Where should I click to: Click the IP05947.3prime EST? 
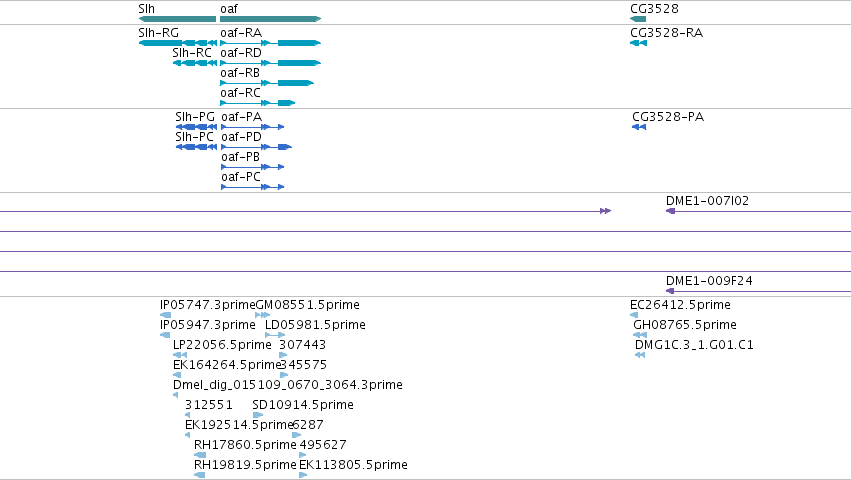pos(165,335)
